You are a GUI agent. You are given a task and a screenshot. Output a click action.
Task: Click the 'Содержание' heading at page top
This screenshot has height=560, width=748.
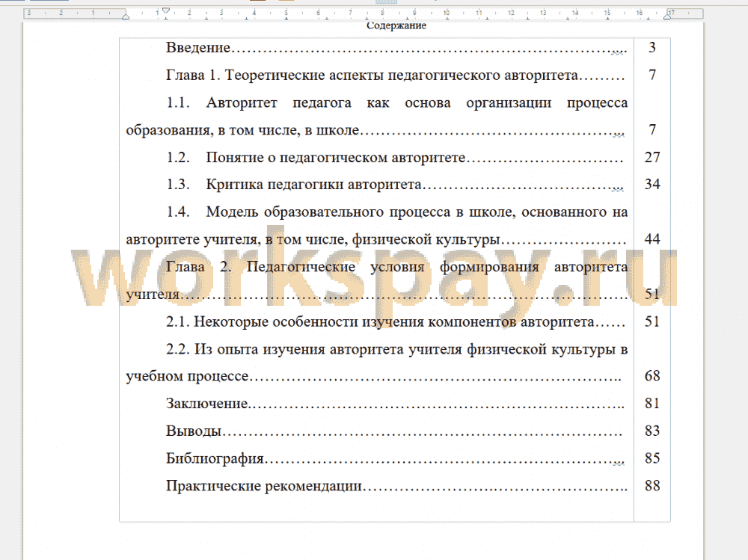tap(396, 25)
